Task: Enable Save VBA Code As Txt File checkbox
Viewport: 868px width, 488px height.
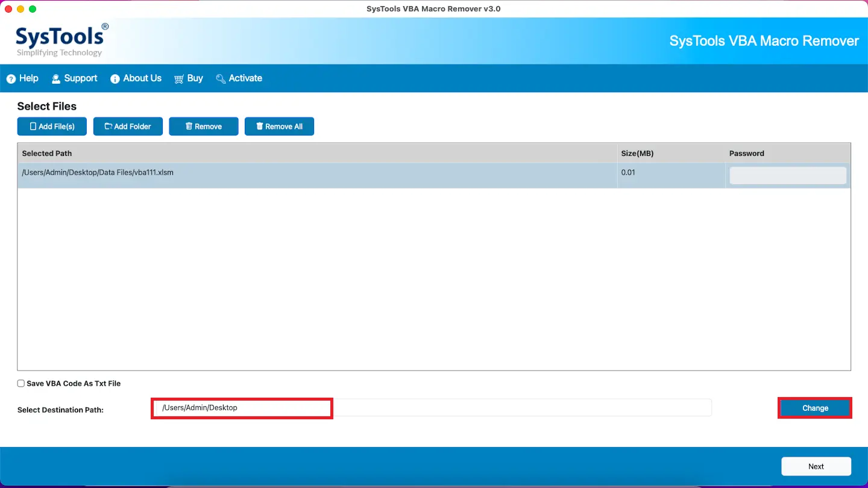Action: coord(21,383)
